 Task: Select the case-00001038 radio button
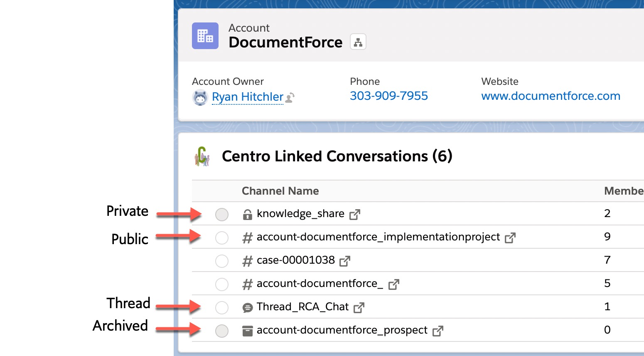222,261
